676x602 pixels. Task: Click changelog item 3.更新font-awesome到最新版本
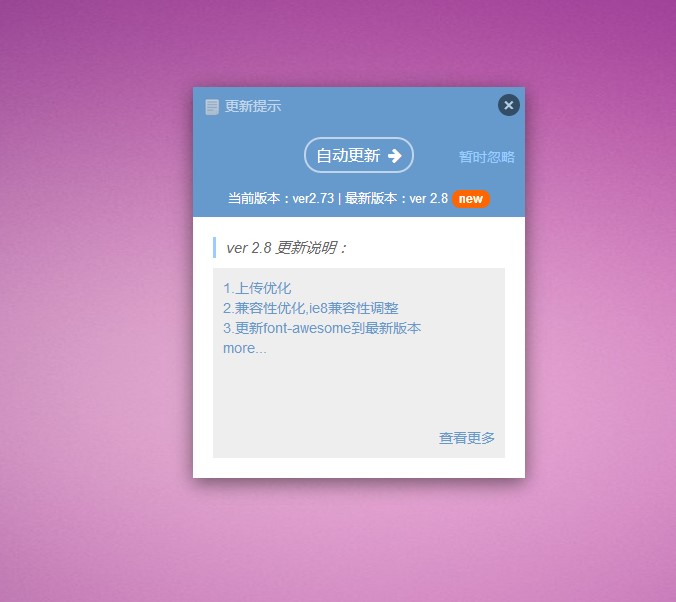tap(322, 328)
